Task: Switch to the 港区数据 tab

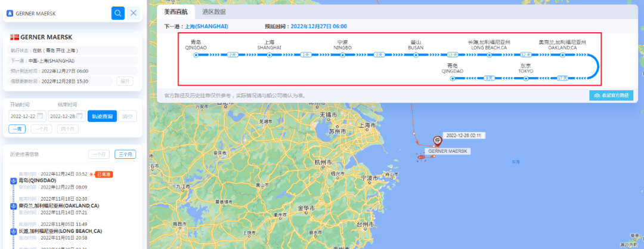Action: coord(214,12)
